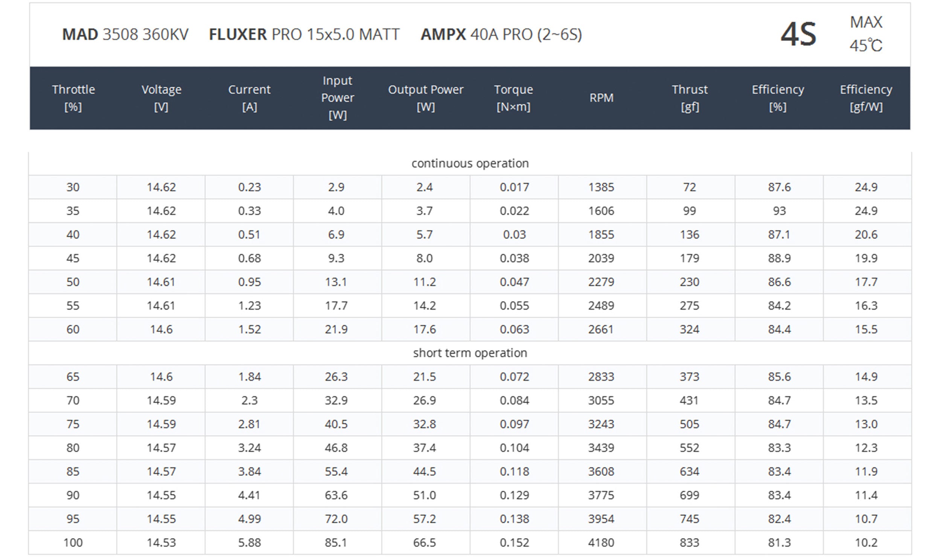Click the Throttle [%] column header
Screen dimensions: 941x560
point(73,98)
